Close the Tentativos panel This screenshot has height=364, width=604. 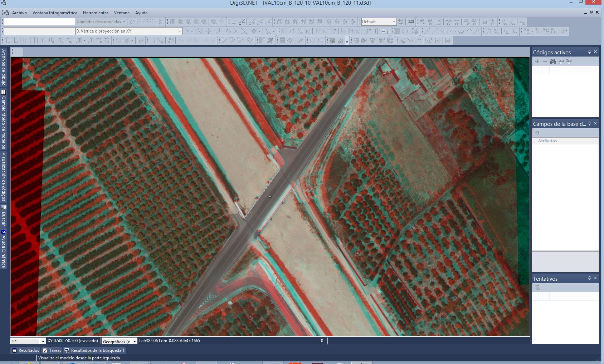point(595,279)
